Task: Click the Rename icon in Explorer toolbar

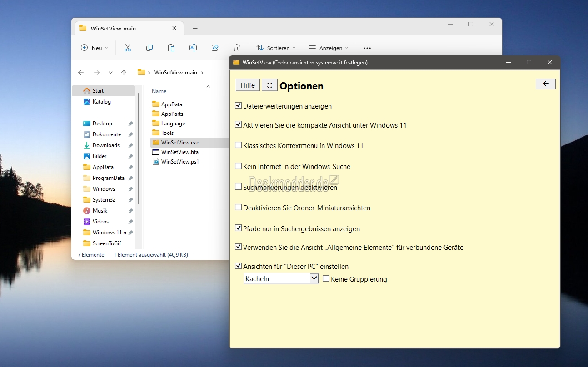Action: (193, 48)
